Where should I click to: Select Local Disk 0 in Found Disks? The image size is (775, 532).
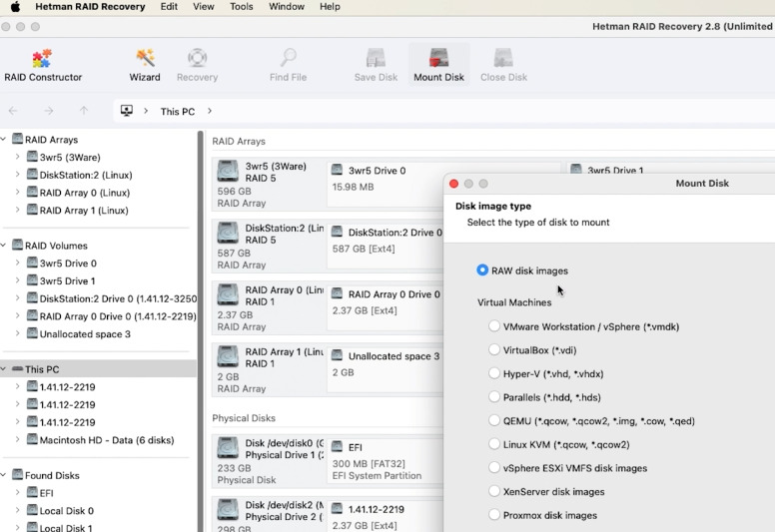tap(66, 511)
